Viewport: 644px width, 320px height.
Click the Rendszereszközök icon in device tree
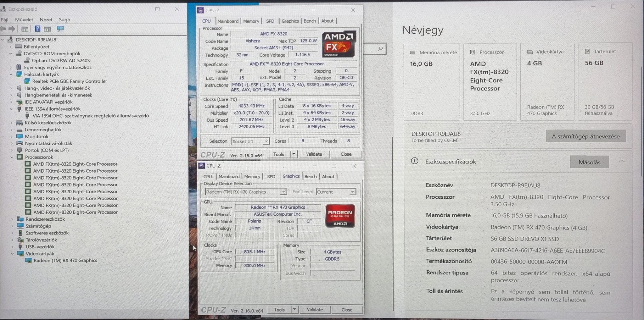click(x=20, y=219)
